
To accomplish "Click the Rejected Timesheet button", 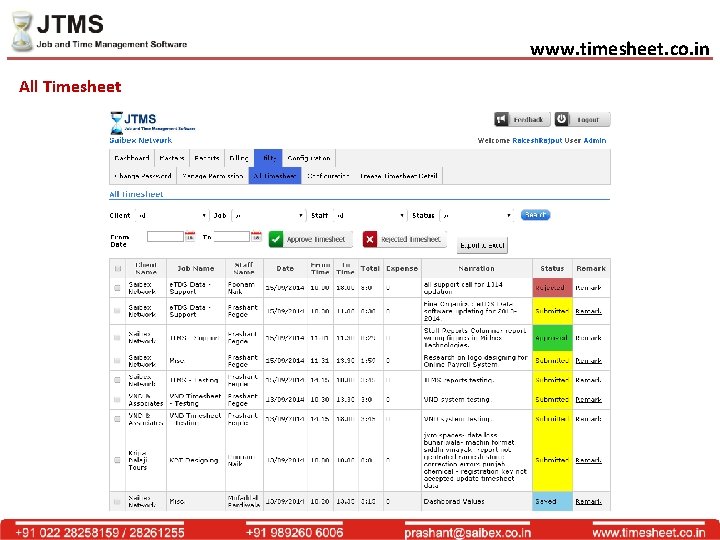I will click(x=405, y=239).
